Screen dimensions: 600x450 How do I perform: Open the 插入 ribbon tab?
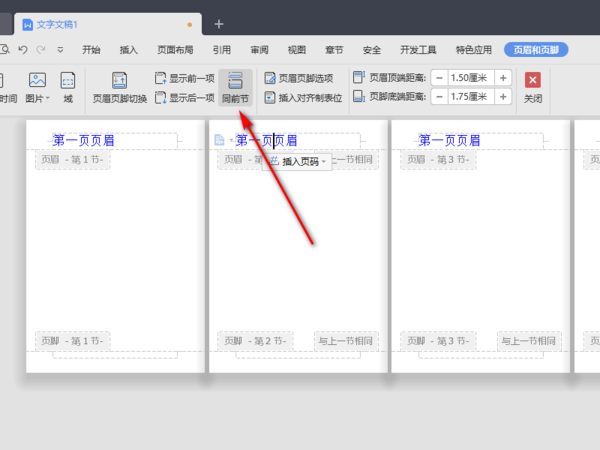[129, 50]
